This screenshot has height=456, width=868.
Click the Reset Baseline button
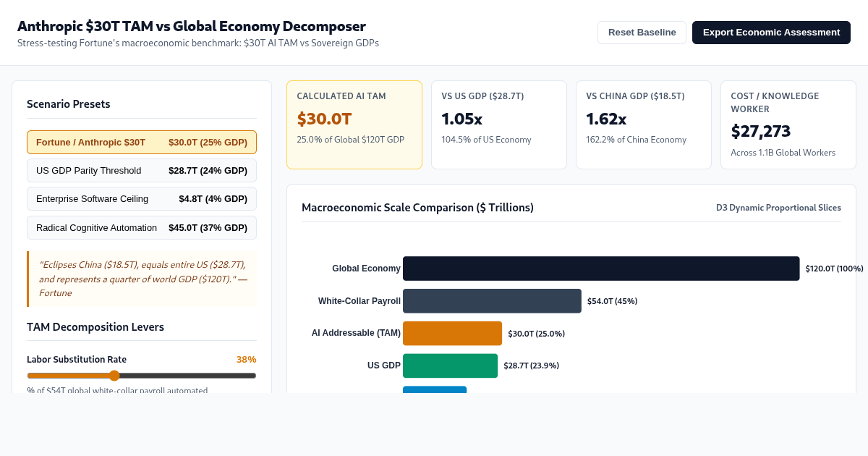[642, 33]
